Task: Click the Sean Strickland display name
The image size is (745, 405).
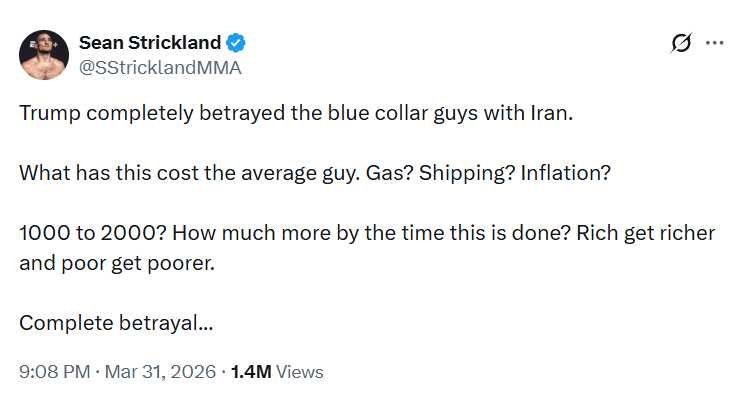Action: (x=150, y=43)
